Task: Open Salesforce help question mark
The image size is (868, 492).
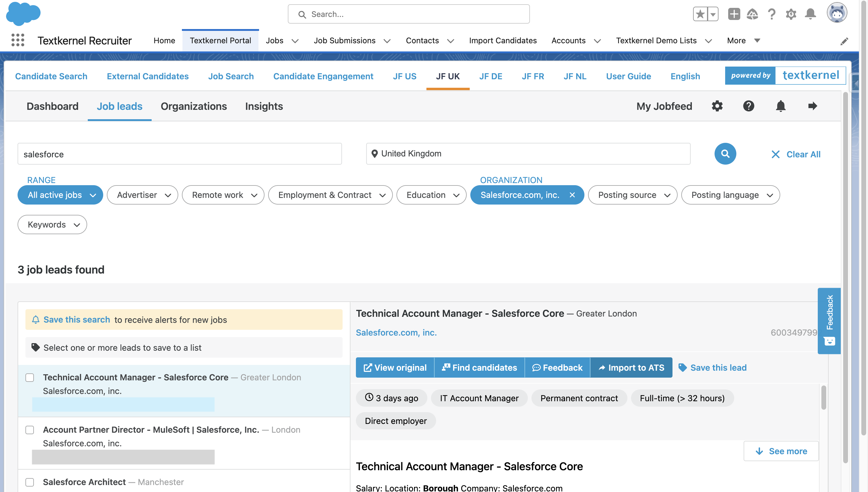Action: pyautogui.click(x=771, y=14)
